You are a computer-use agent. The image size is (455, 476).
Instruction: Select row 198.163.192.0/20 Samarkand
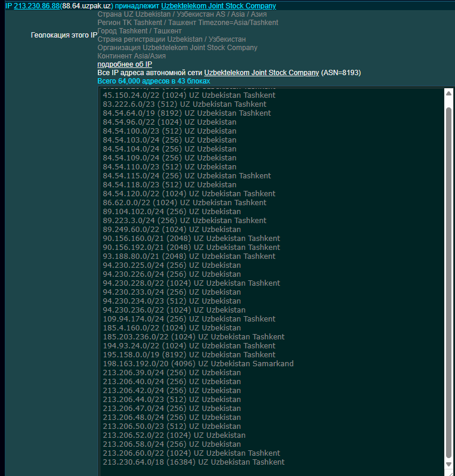(198, 364)
